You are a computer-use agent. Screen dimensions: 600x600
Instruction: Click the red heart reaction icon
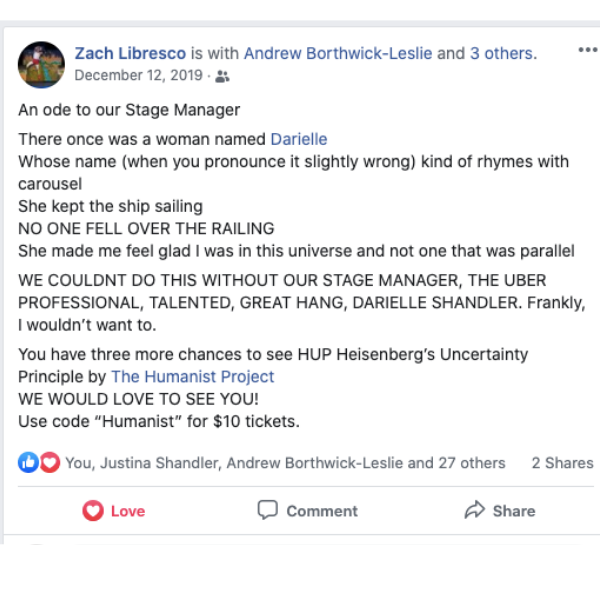point(49,462)
